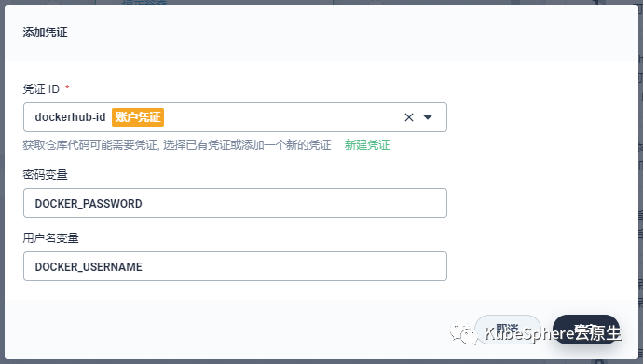Screen dimensions: 643x364
Task: Click the 新建凭证 link
Action: pyautogui.click(x=367, y=145)
